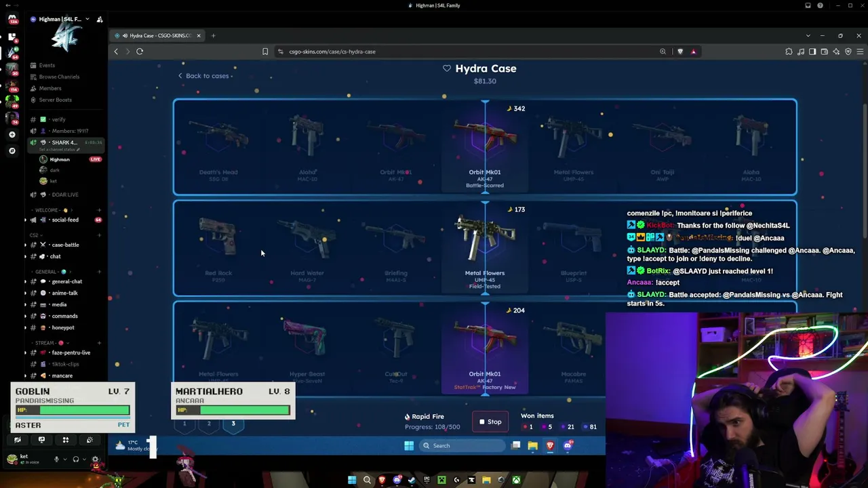Click the bookmark icon in address bar

tap(265, 52)
